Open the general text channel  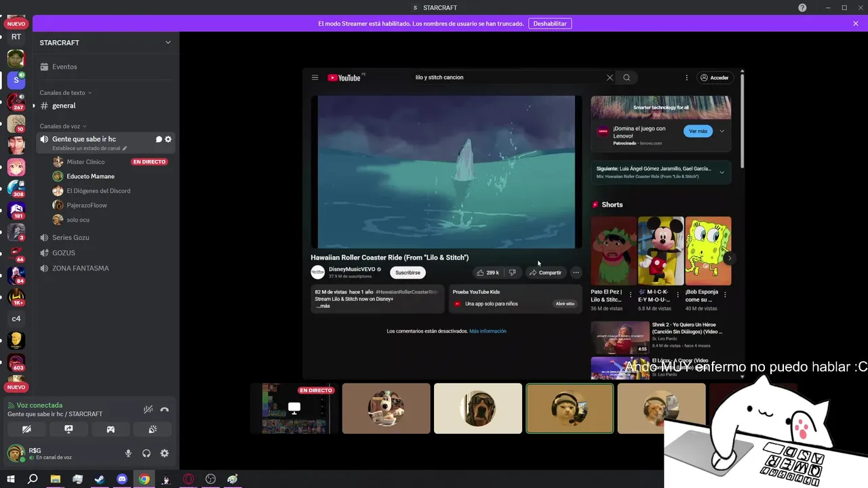[106, 106]
